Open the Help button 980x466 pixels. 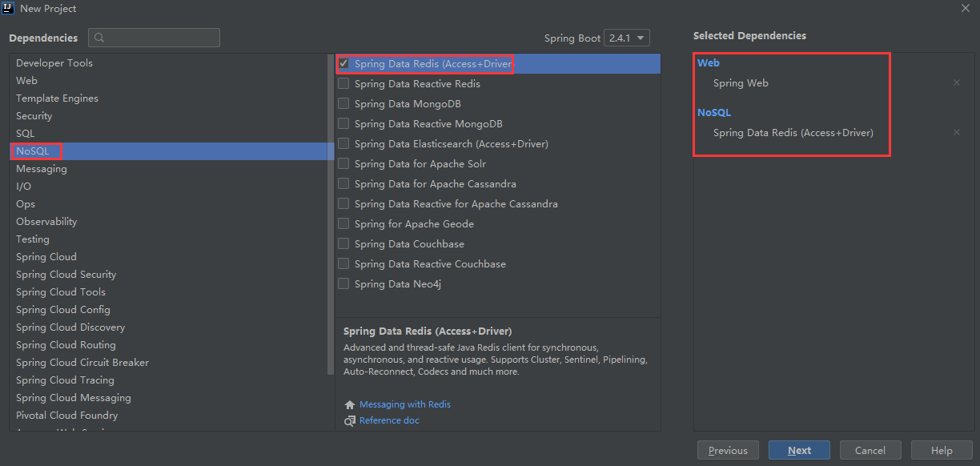tap(942, 450)
